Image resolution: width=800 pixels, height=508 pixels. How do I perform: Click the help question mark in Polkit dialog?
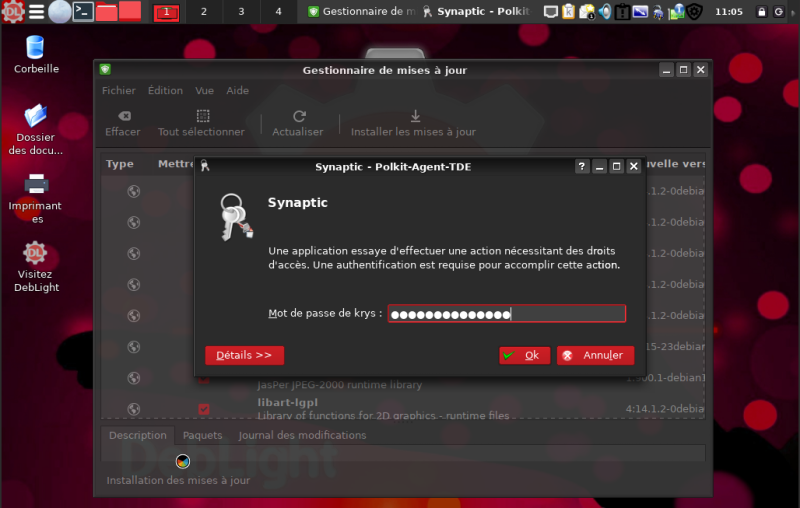[x=582, y=167]
